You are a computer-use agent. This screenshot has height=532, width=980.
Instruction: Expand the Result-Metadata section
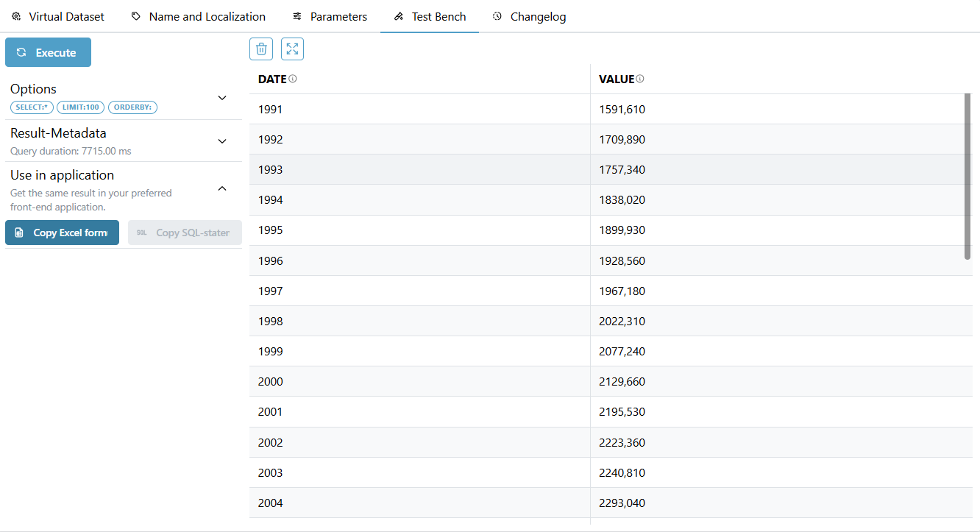coord(222,141)
